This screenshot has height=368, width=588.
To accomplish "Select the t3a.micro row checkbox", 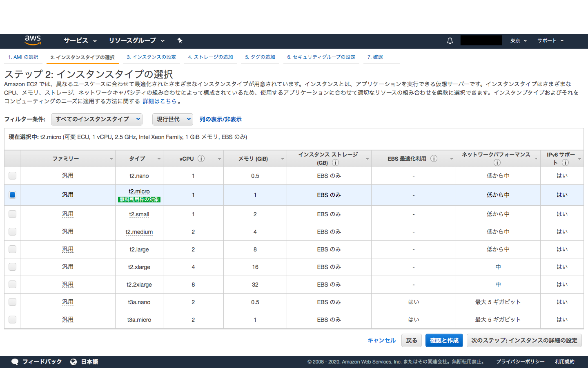I will click(13, 319).
